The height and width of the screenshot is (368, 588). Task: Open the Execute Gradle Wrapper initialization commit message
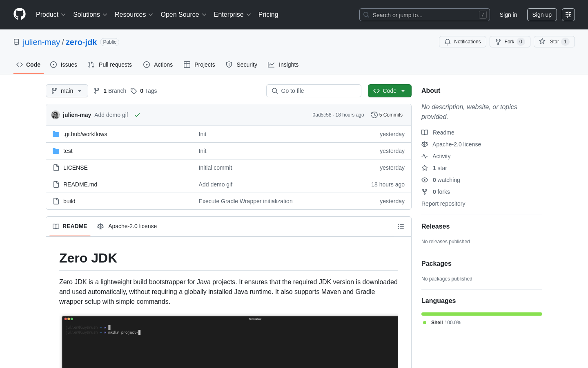click(x=245, y=201)
